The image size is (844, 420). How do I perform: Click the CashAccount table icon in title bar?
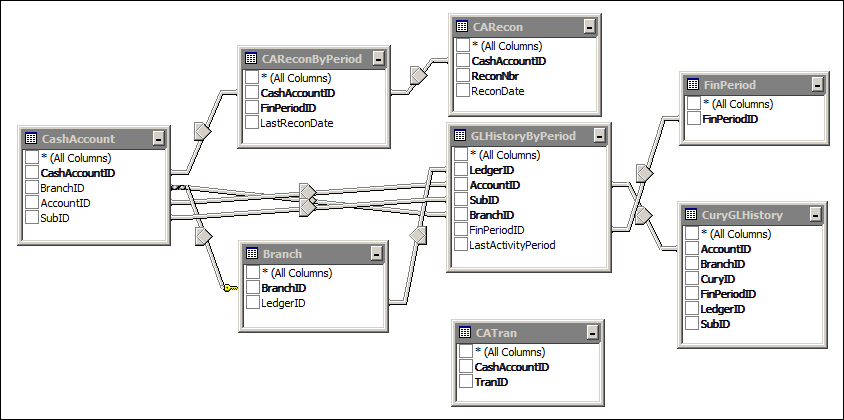(x=30, y=139)
